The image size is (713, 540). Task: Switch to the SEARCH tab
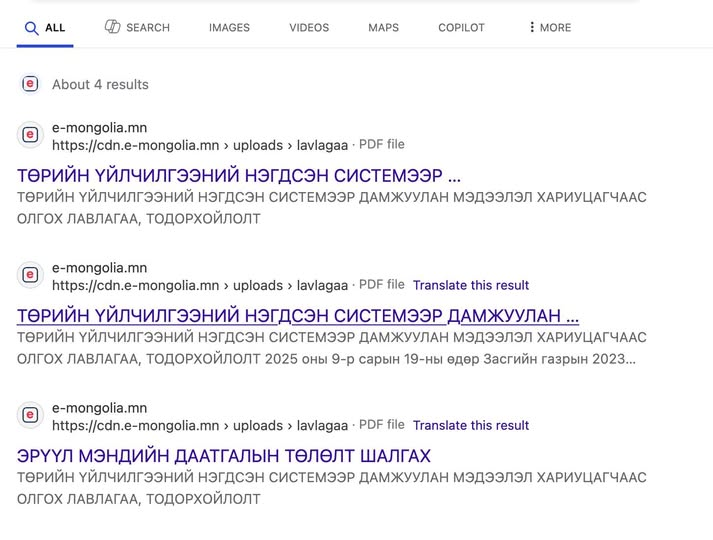(x=137, y=28)
